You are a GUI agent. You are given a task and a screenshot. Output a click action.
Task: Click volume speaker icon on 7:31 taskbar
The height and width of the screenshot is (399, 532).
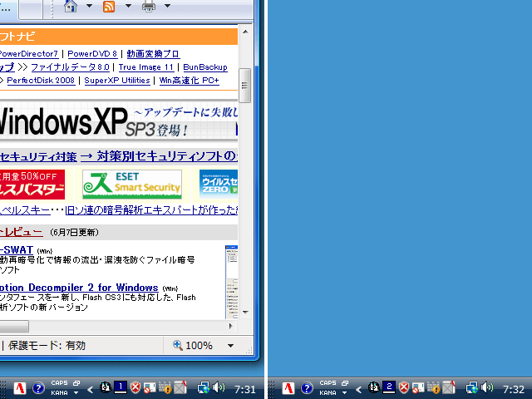219,387
